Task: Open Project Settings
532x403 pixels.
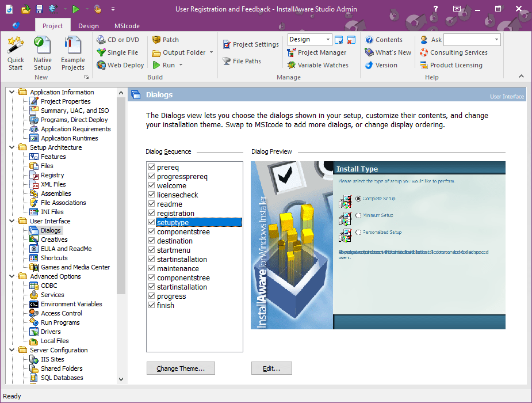Action: (x=251, y=44)
